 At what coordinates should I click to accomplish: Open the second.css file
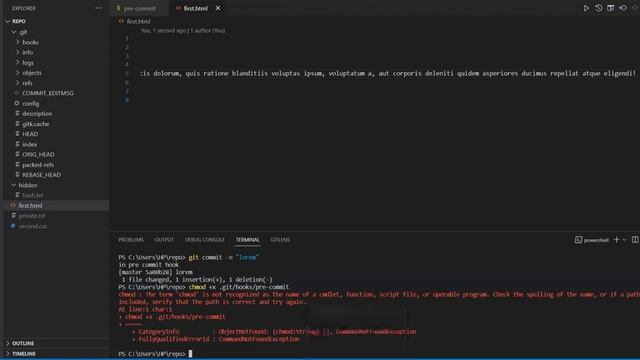[x=33, y=226]
